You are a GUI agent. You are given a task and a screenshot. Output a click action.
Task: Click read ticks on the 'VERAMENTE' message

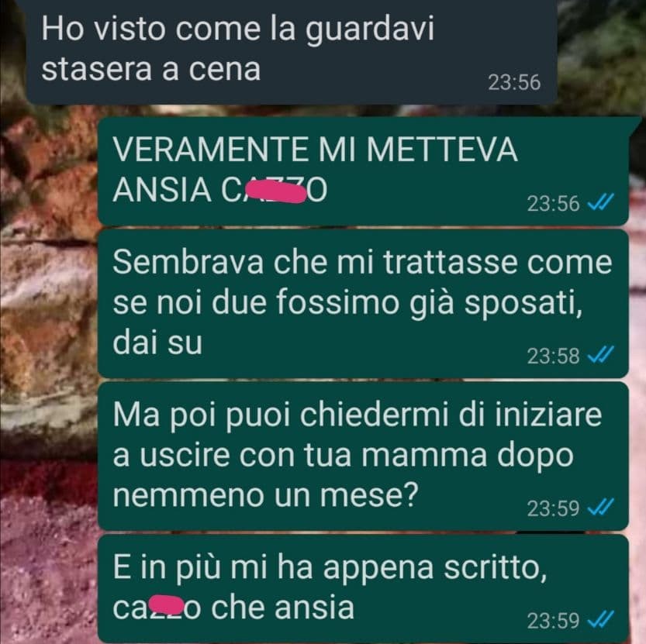[x=600, y=202]
